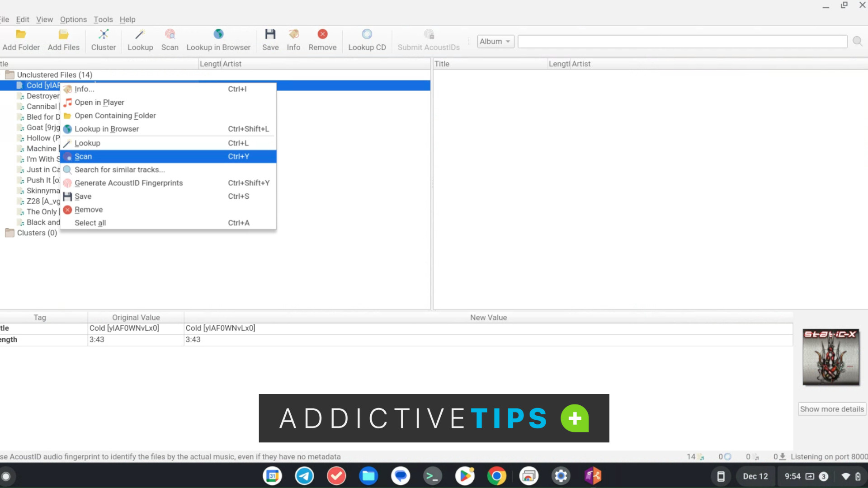Click the Remove toolbar icon

pos(322,40)
